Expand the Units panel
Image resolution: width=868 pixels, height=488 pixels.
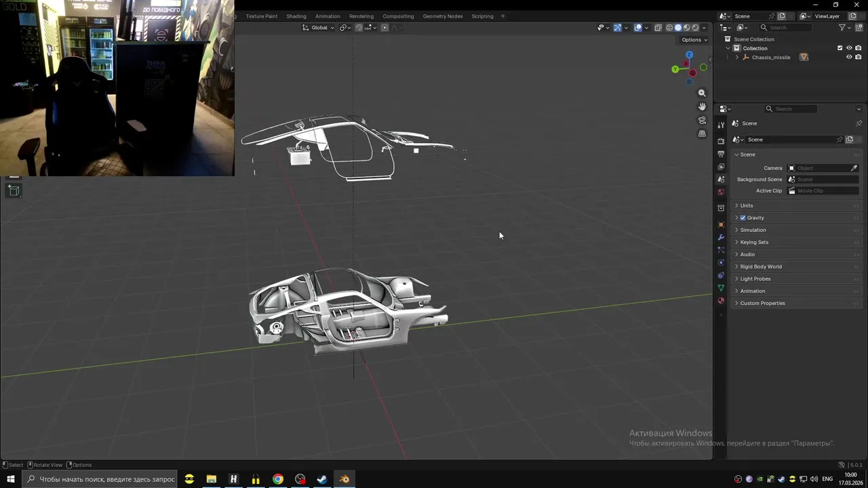click(797, 205)
